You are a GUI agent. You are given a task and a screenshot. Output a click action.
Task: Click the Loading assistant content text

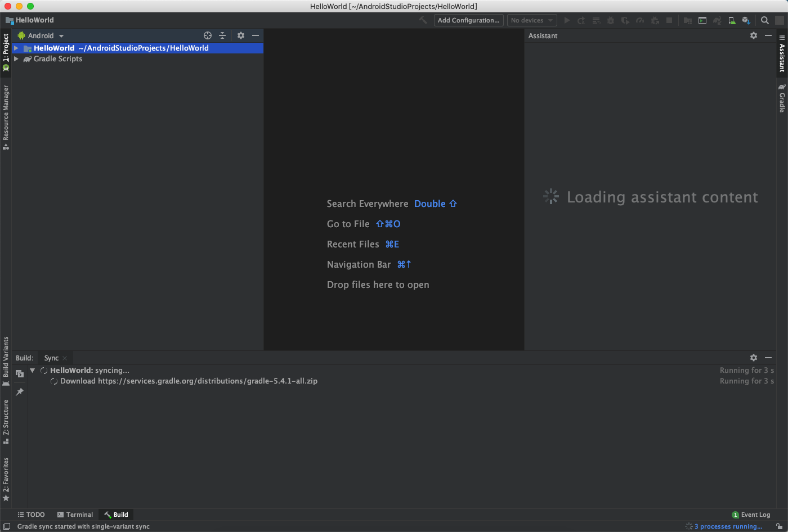[662, 197]
